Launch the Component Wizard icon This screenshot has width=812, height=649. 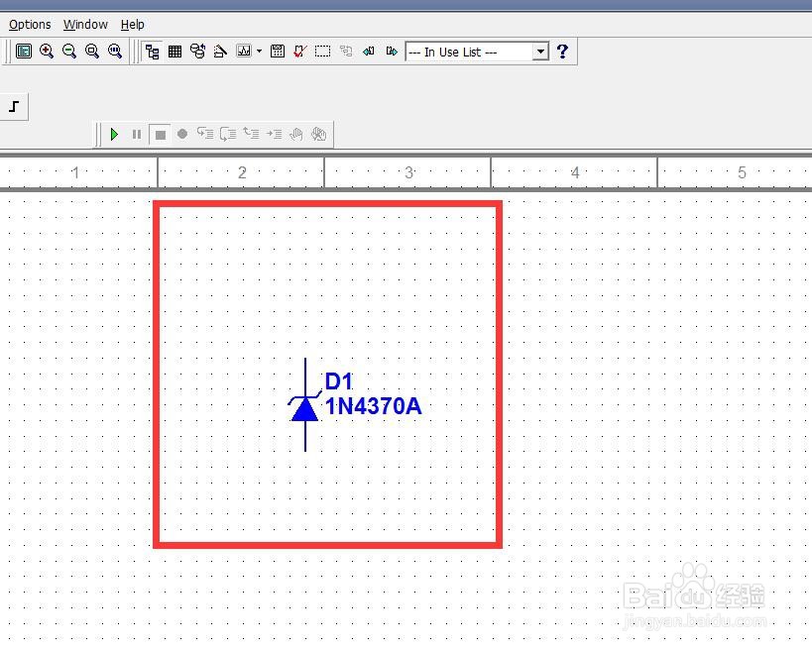click(x=221, y=52)
